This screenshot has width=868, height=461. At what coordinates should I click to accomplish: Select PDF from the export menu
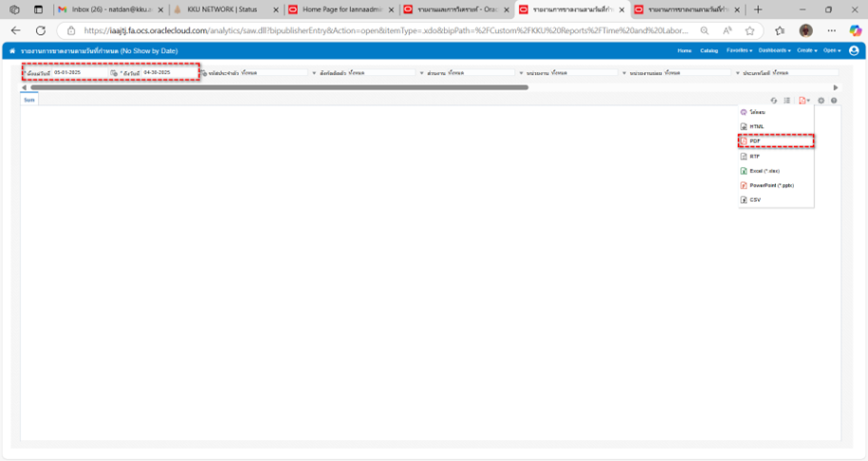(x=755, y=140)
